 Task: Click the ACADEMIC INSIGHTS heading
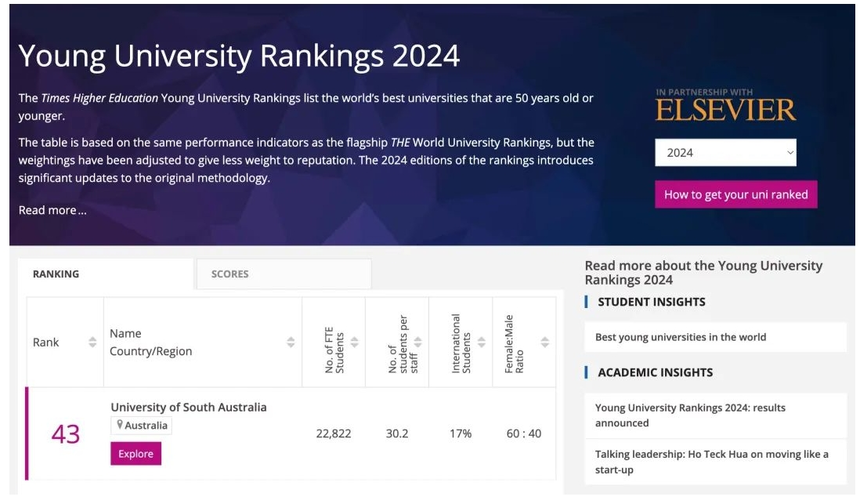click(655, 372)
